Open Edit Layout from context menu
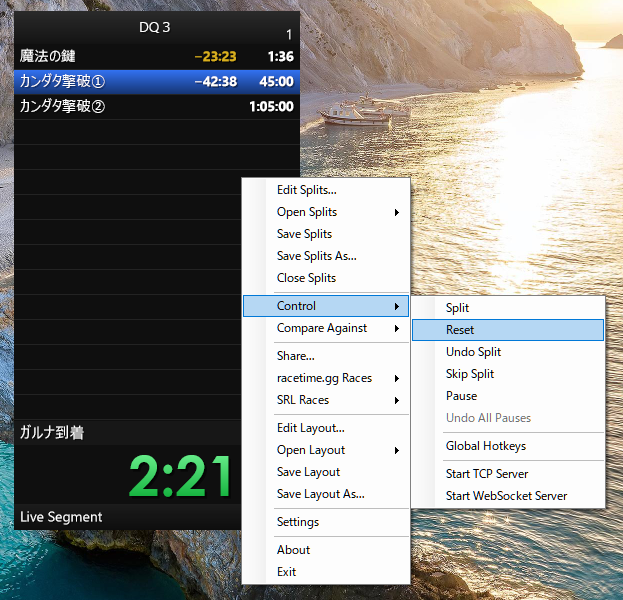Viewport: 623px width, 600px height. tap(310, 428)
